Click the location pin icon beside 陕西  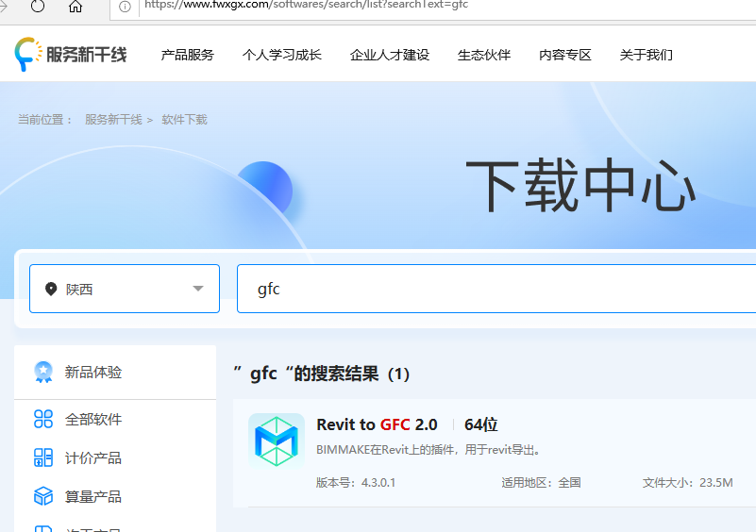(x=51, y=289)
